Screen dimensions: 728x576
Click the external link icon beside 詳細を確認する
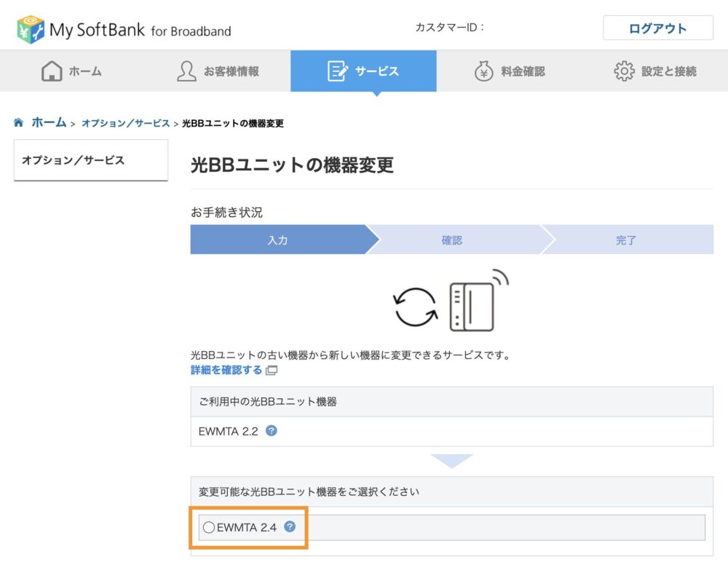point(272,371)
